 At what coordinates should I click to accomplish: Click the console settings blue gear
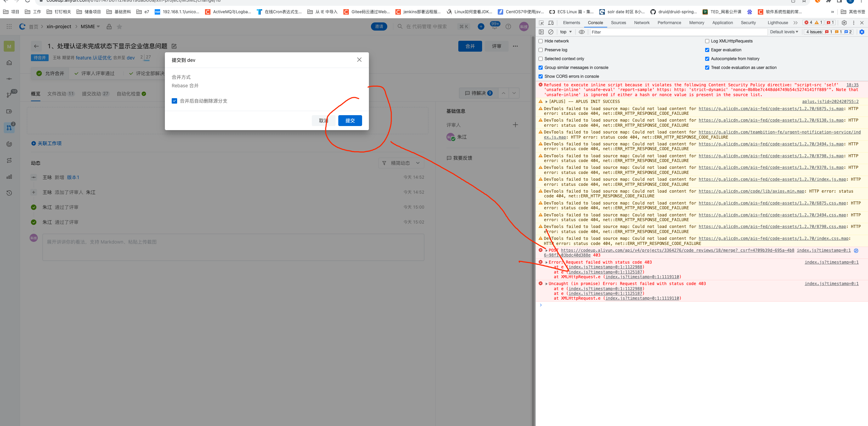[x=862, y=32]
